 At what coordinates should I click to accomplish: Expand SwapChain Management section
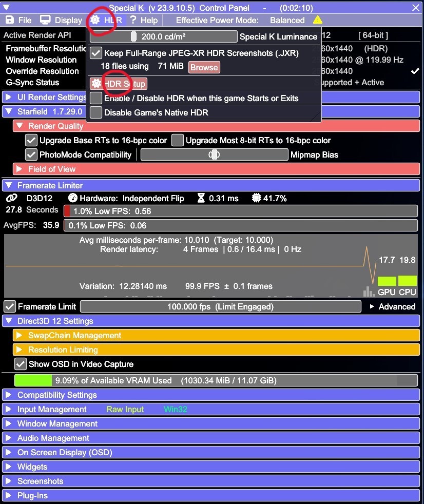(216, 336)
